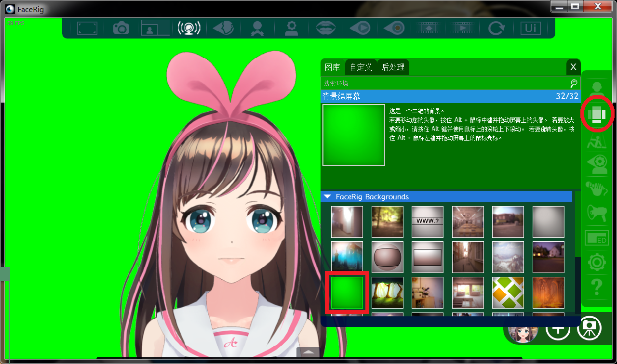The width and height of the screenshot is (617, 364).
Task: Click the fullscreen frame icon in top toolbar
Action: 87,28
